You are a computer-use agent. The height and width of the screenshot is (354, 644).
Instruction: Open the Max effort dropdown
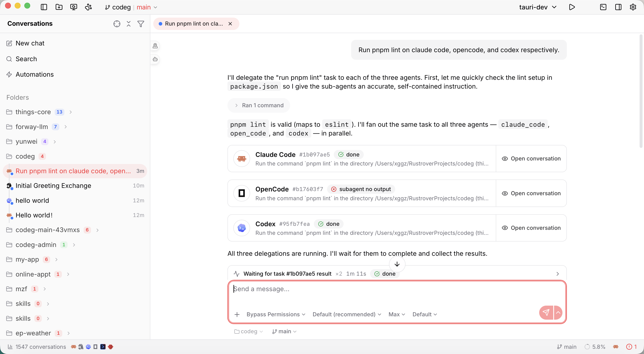[x=397, y=315]
